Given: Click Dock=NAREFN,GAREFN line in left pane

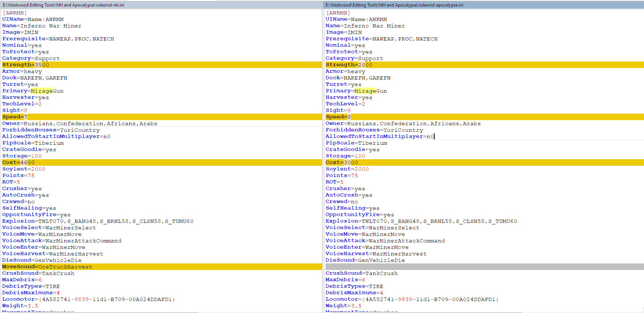Looking at the screenshot, I should pyautogui.click(x=35, y=78).
